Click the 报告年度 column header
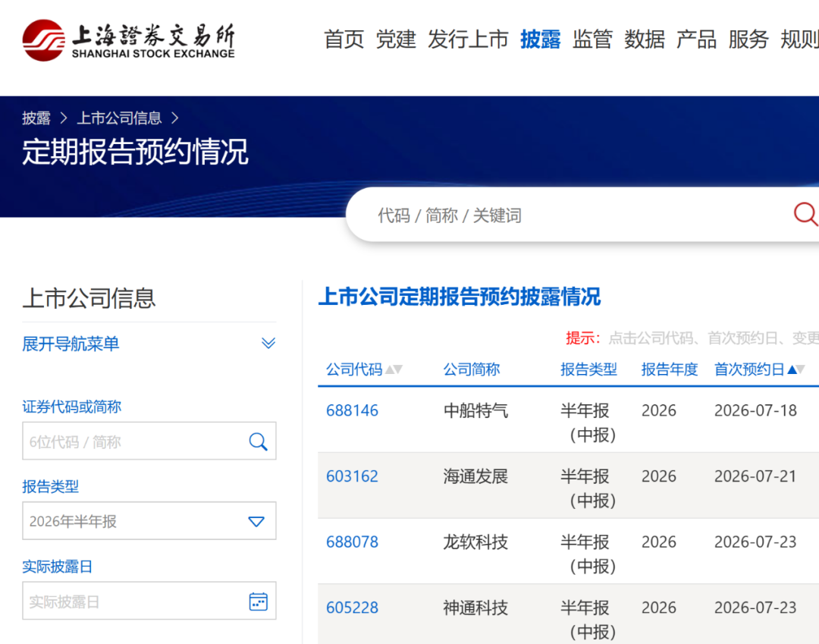Screen dimensions: 819x644 tap(670, 369)
